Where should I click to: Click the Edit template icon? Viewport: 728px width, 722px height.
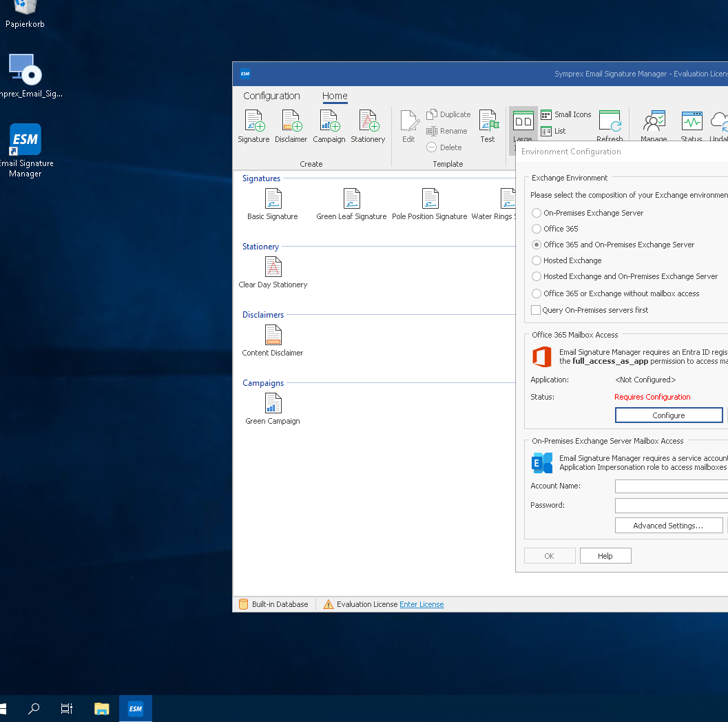(x=408, y=126)
